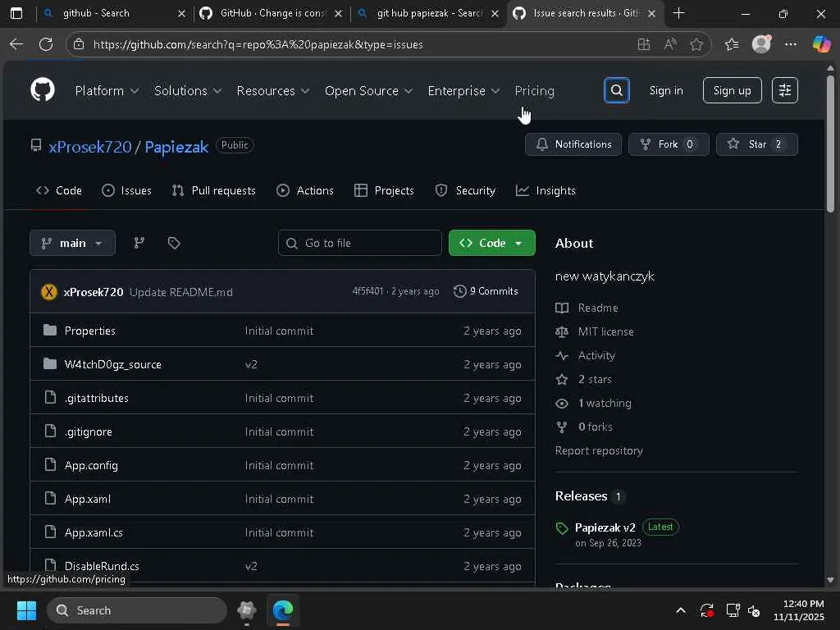Open a new browser tab with plus
This screenshot has width=840, height=630.
tap(678, 13)
